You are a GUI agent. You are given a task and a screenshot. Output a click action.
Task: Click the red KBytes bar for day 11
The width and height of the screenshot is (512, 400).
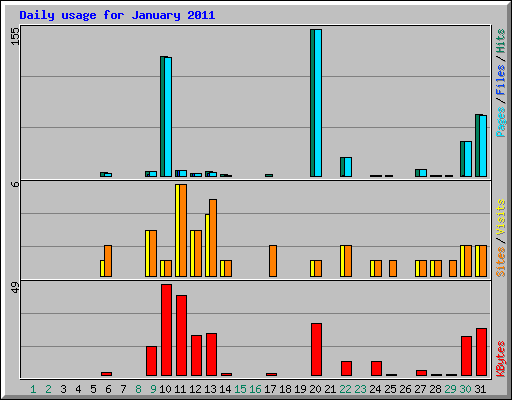[181, 335]
